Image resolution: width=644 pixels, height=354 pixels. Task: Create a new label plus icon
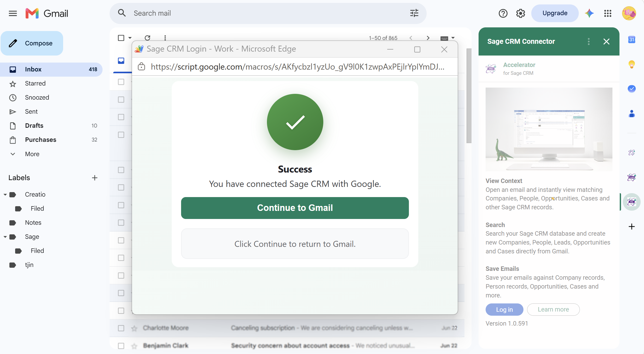95,178
